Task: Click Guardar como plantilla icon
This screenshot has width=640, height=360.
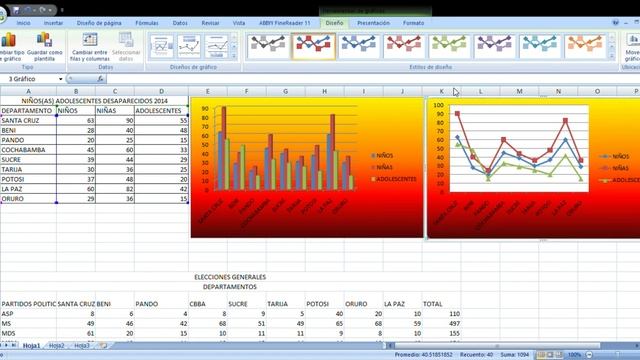Action: click(x=44, y=40)
